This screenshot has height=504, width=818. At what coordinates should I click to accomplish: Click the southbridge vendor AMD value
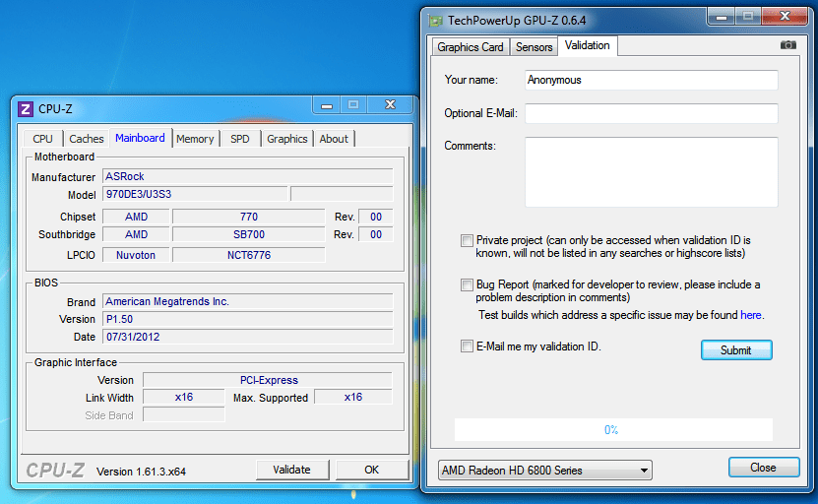(x=136, y=234)
